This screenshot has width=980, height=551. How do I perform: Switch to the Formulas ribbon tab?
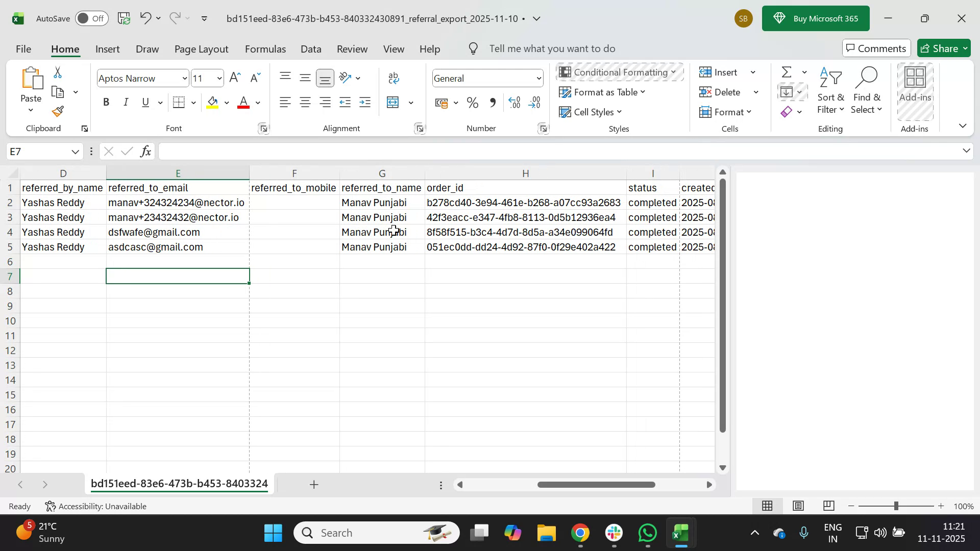pyautogui.click(x=265, y=49)
